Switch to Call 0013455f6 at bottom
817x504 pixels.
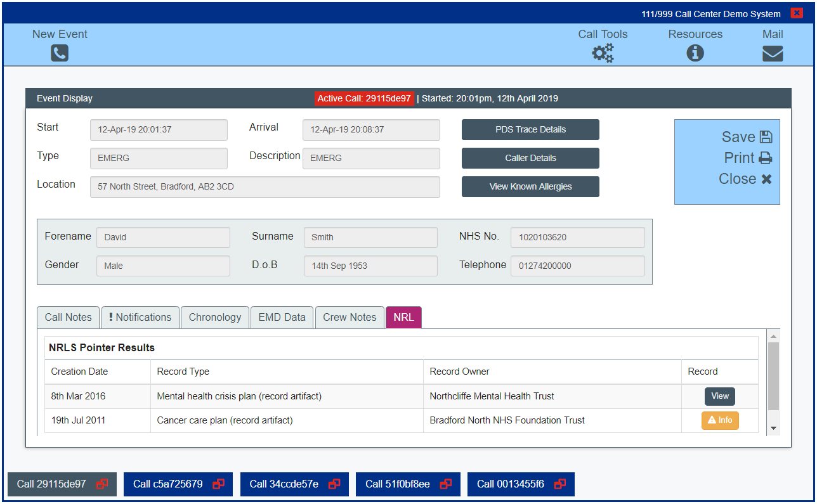click(521, 484)
